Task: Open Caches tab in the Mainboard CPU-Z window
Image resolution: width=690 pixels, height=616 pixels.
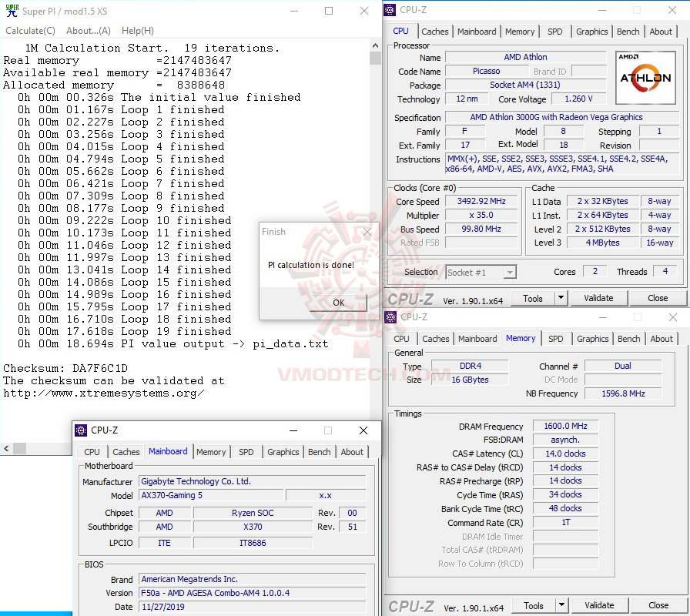Action: pyautogui.click(x=126, y=452)
